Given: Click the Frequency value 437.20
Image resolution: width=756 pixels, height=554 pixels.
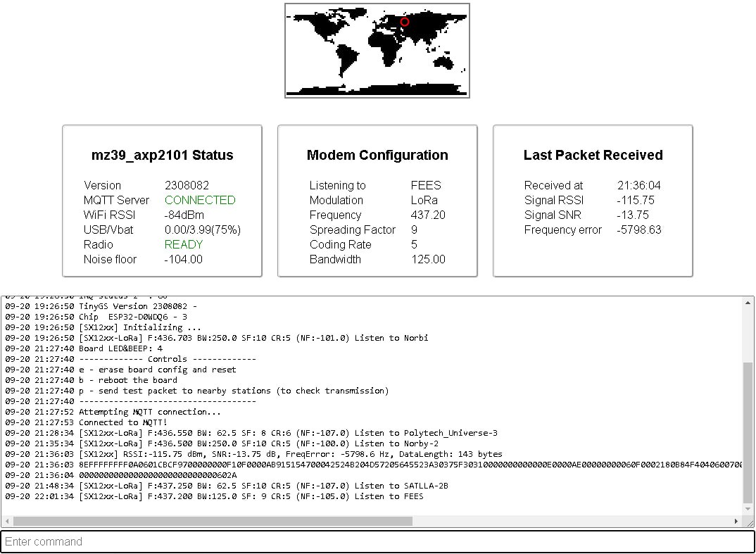Looking at the screenshot, I should [428, 215].
